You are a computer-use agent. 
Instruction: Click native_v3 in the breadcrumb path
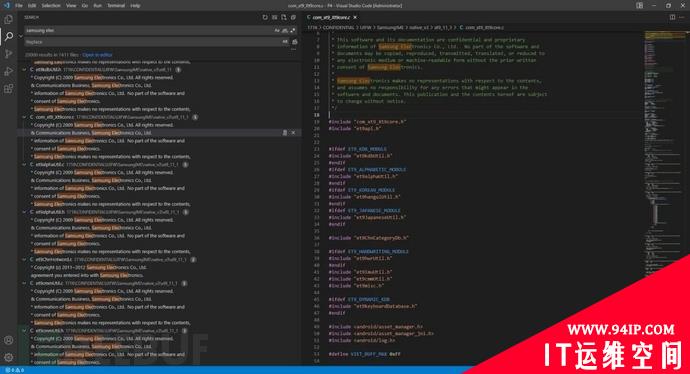click(418, 27)
